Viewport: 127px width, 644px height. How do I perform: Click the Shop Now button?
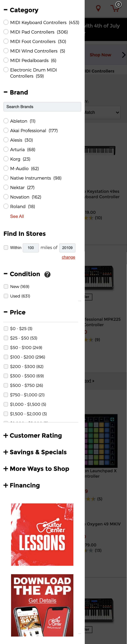tap(100, 55)
